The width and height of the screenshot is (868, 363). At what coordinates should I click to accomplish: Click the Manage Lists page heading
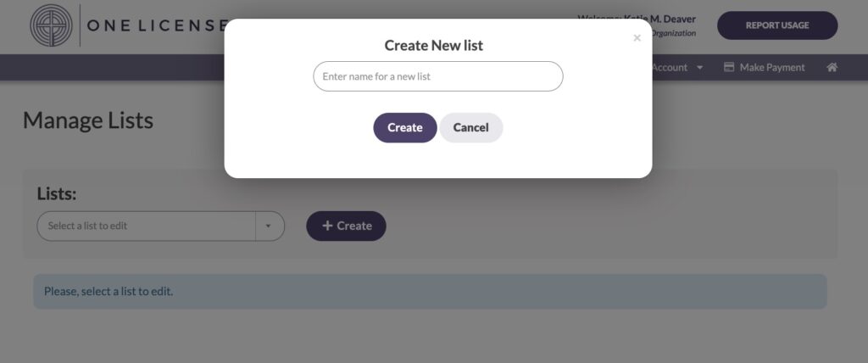pos(88,120)
